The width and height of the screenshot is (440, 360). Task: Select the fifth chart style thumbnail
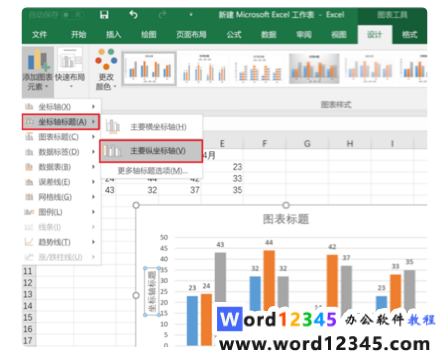point(368,69)
